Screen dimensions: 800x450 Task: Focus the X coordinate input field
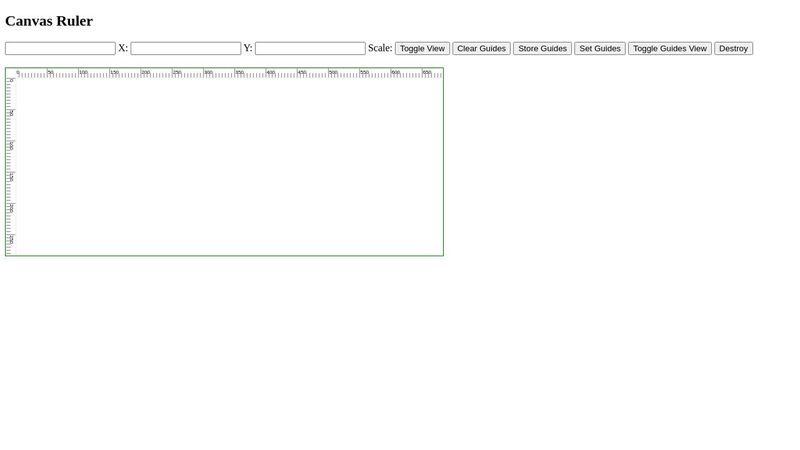click(x=60, y=48)
